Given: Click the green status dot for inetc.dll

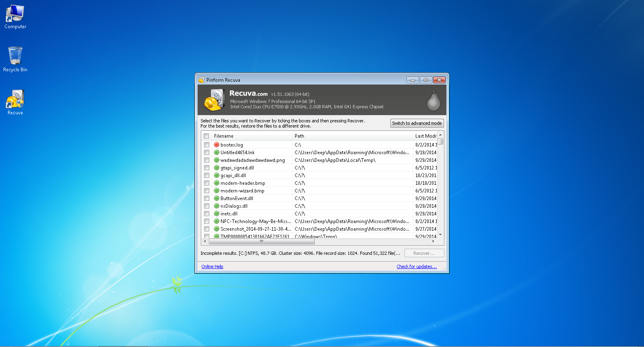Looking at the screenshot, I should (x=217, y=213).
